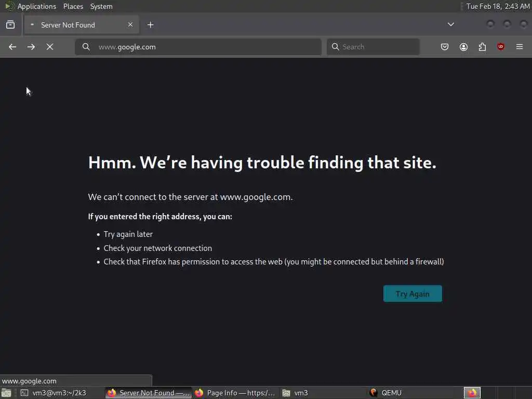Image resolution: width=532 pixels, height=399 pixels.
Task: Switch to Server Not Found taskbar entry
Action: [149, 393]
